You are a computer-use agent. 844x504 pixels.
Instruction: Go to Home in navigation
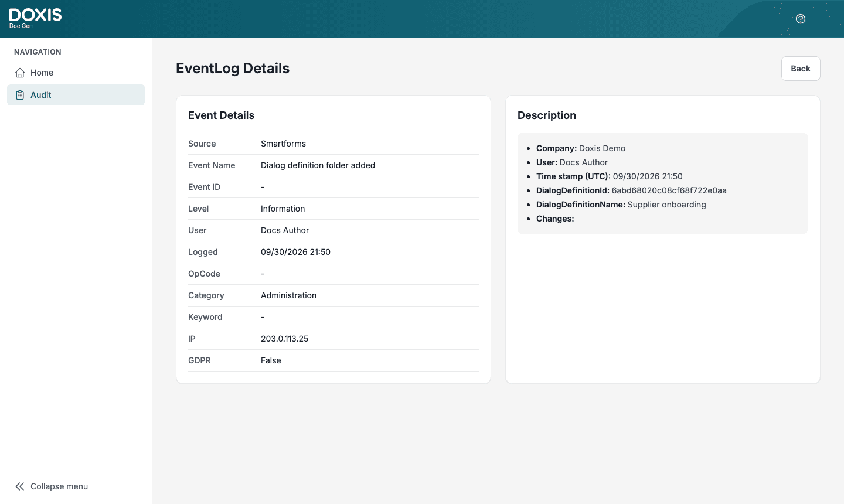click(x=76, y=73)
